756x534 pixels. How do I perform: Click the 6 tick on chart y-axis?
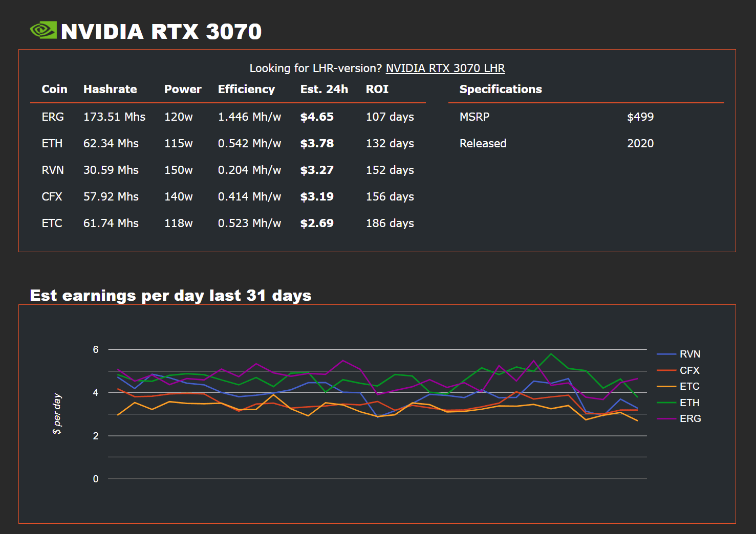pos(96,349)
